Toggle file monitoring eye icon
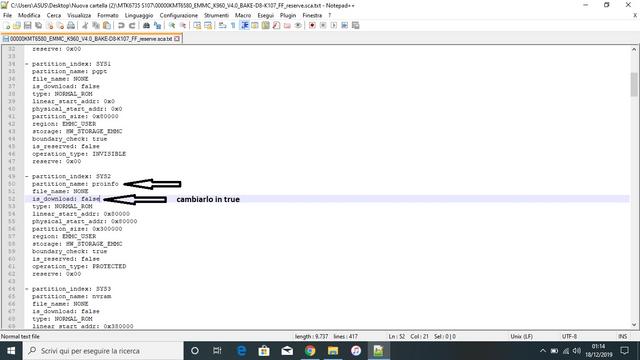 (298, 25)
